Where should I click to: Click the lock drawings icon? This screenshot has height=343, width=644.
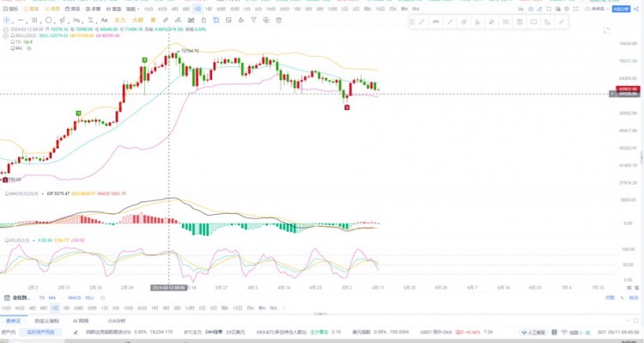(204, 20)
